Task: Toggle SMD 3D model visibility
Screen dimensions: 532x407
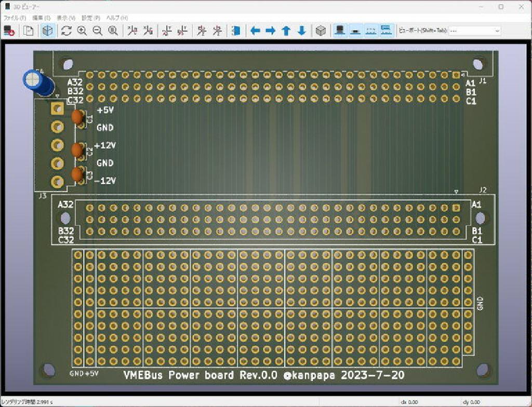Action: [355, 30]
